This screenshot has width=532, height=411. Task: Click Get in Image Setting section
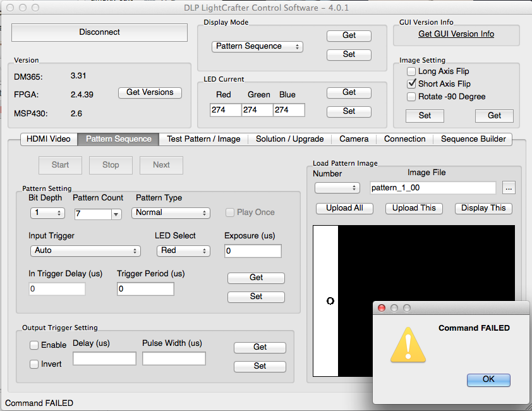tap(494, 116)
